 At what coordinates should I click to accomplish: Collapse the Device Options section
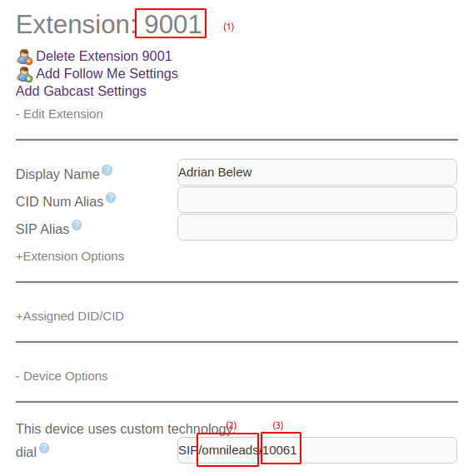coord(62,376)
